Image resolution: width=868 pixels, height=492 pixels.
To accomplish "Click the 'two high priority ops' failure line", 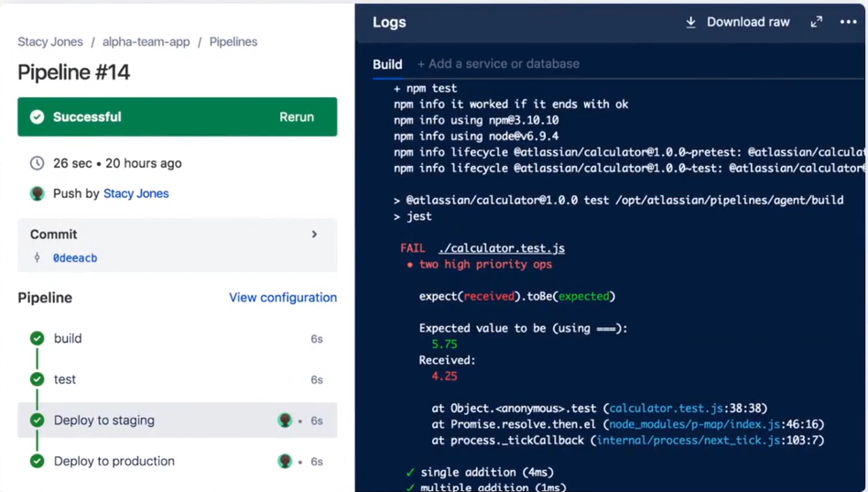I will pos(485,264).
